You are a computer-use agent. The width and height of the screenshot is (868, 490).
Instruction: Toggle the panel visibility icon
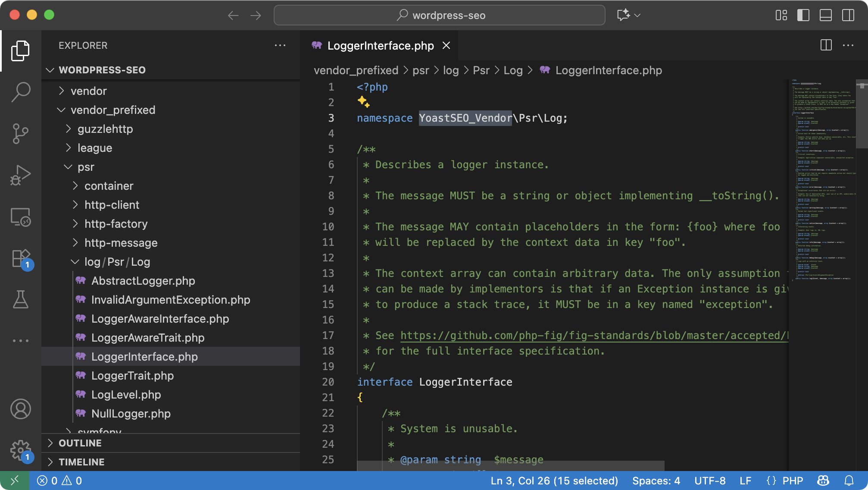[826, 15]
